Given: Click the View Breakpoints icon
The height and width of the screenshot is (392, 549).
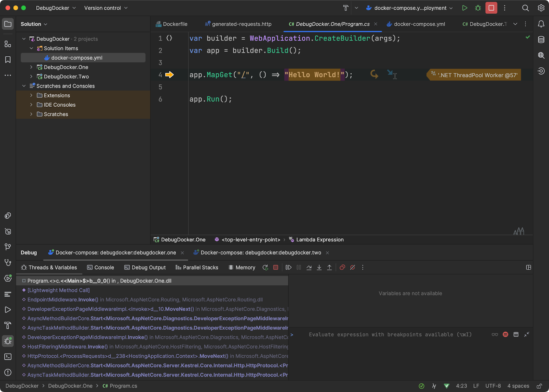Looking at the screenshot, I should [x=342, y=268].
